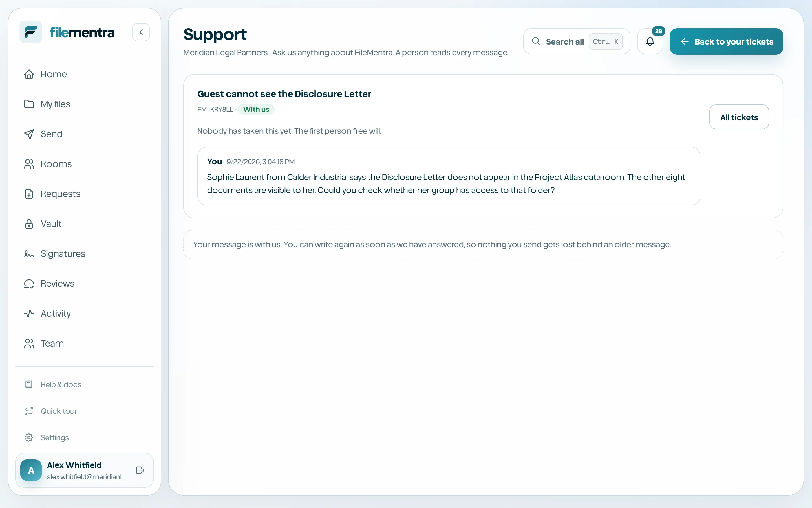This screenshot has width=812, height=508.
Task: Start the Quick tour route icon
Action: point(29,411)
